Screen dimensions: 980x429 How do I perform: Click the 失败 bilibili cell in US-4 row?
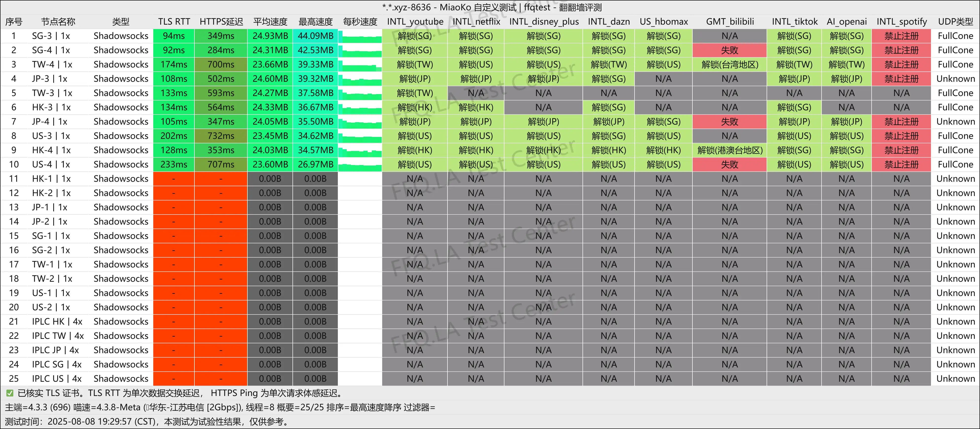(730, 164)
